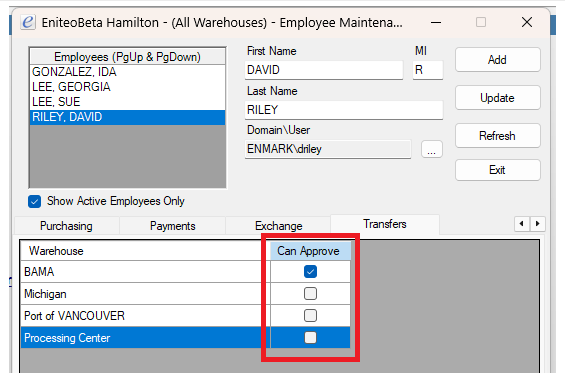Click the Eniteo app icon in title bar
Screen dimensions: 565x388
coord(28,22)
